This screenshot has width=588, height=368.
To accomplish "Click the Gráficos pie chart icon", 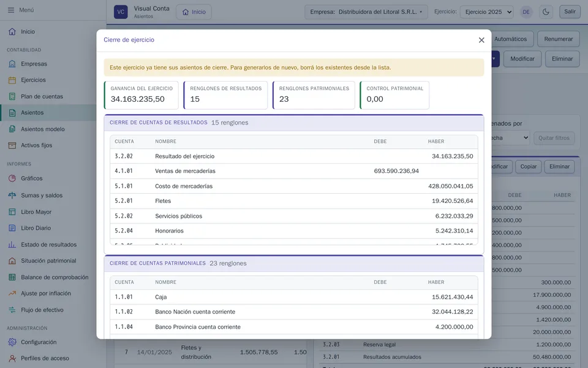I will coord(12,178).
